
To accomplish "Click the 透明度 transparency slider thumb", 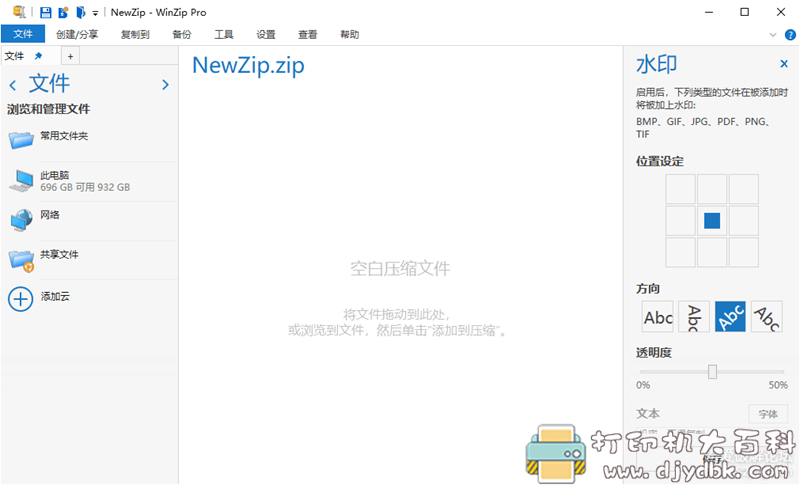I will (712, 372).
